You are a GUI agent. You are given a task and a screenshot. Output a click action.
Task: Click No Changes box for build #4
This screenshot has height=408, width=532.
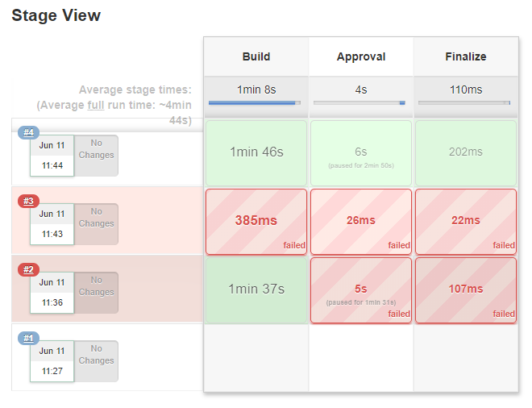click(97, 155)
